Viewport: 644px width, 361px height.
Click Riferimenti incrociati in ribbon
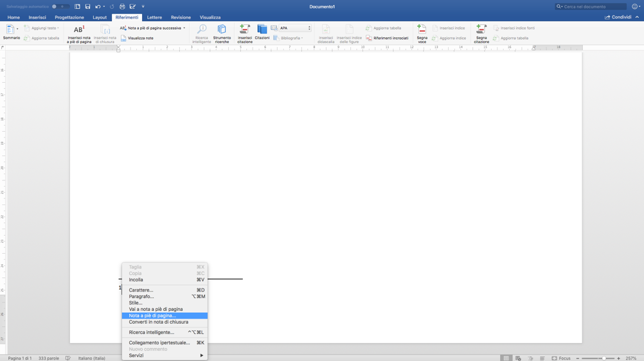(x=387, y=38)
